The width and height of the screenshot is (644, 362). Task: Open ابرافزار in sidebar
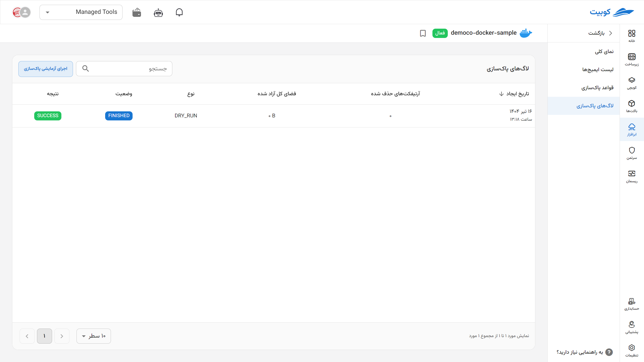[x=632, y=130]
